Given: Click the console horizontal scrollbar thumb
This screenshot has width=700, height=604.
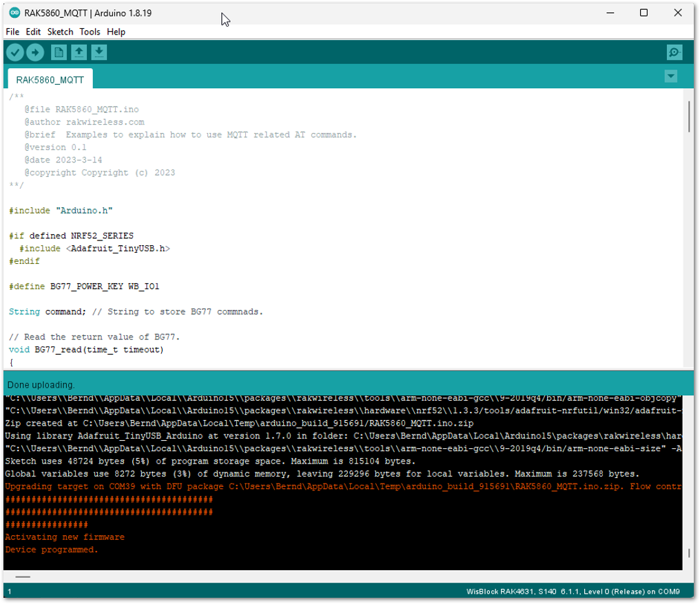Looking at the screenshot, I should [x=23, y=576].
